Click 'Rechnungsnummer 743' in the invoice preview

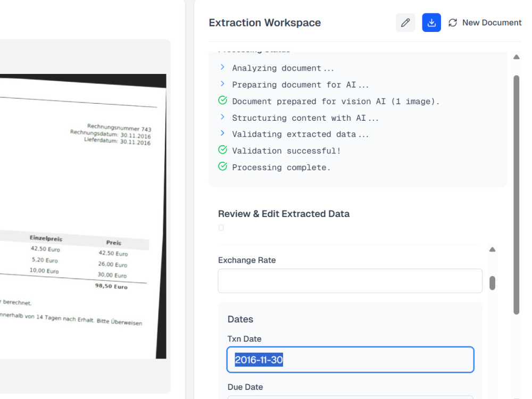119,128
